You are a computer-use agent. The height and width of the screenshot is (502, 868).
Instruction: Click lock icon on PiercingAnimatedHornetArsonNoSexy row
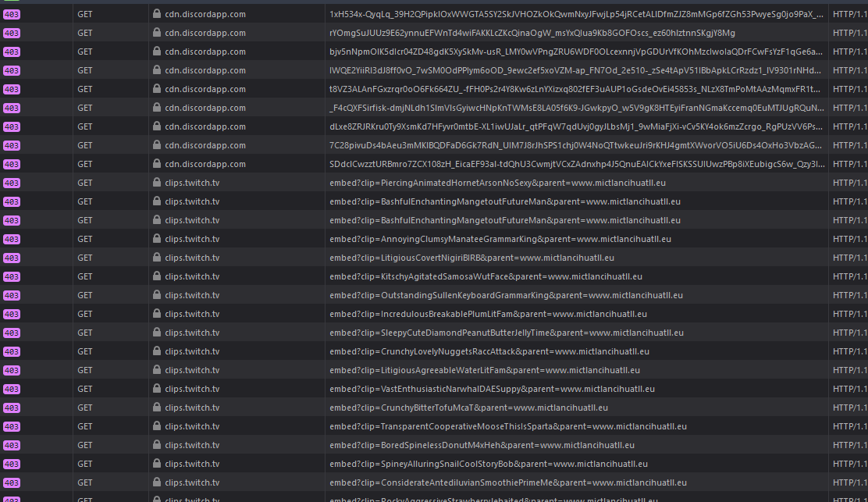(x=157, y=183)
